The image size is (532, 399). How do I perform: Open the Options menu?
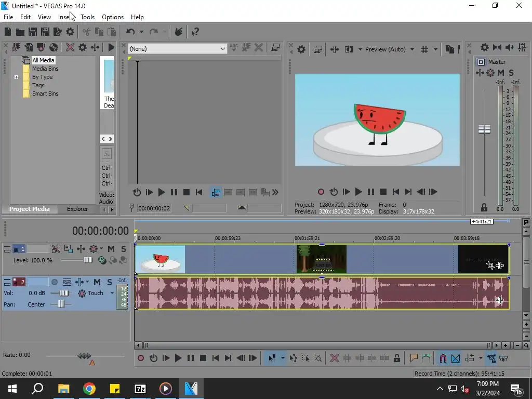(113, 17)
